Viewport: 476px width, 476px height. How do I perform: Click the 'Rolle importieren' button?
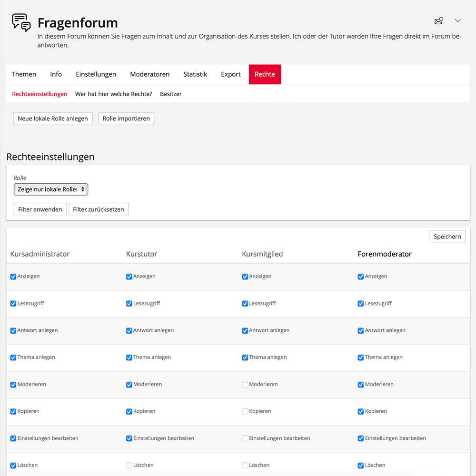[126, 119]
